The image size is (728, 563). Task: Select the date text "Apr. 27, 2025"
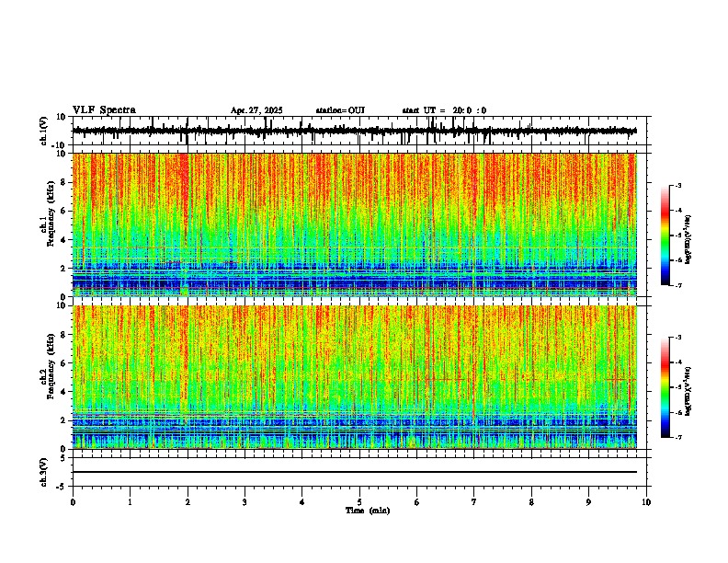pos(256,110)
